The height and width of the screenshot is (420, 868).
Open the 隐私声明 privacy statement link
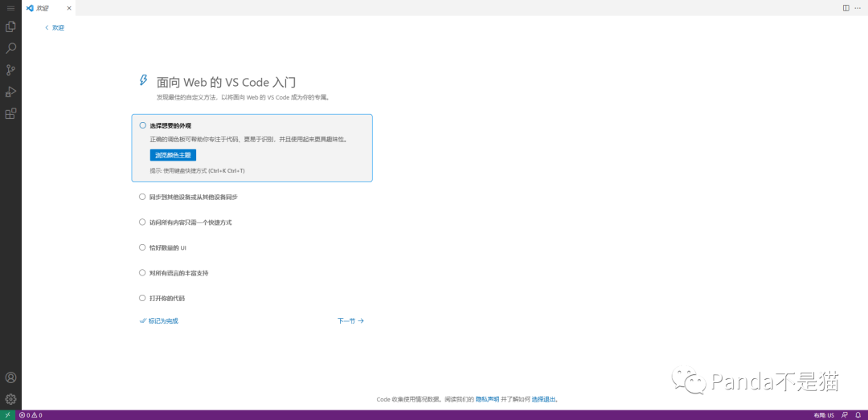tap(487, 399)
